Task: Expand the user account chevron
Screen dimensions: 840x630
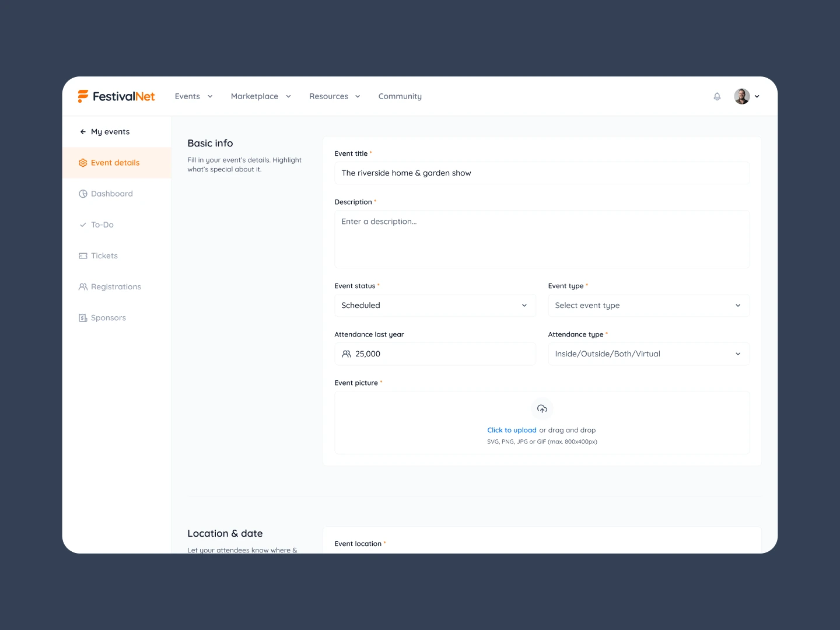Action: pyautogui.click(x=757, y=96)
